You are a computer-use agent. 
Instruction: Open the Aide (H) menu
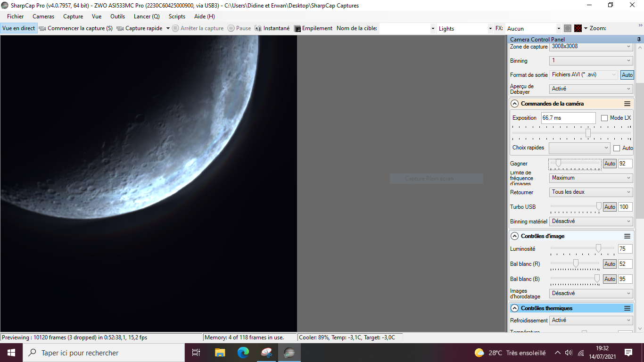[x=205, y=16]
